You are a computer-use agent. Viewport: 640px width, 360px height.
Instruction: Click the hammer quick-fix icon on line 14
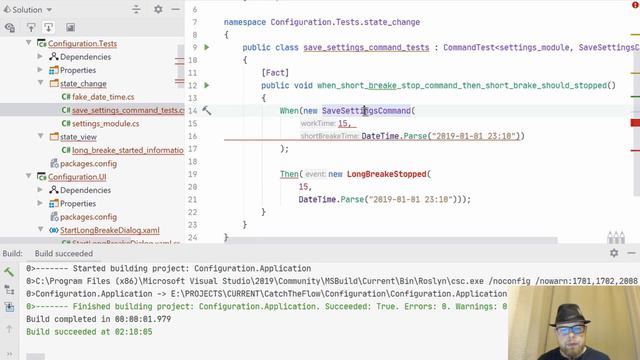click(207, 111)
